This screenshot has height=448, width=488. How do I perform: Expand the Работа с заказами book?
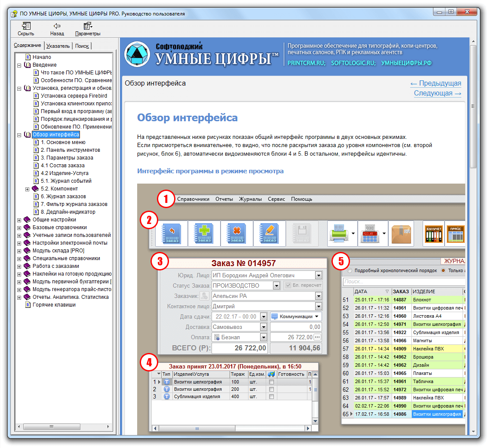19,267
